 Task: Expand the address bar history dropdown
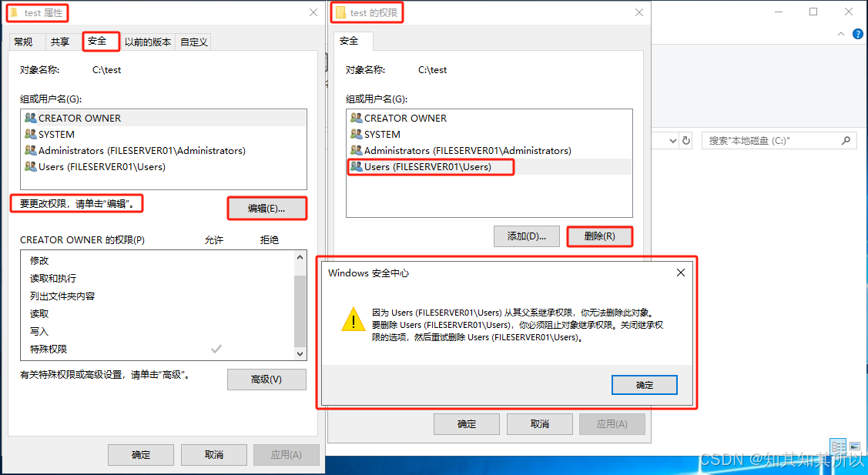coord(672,141)
